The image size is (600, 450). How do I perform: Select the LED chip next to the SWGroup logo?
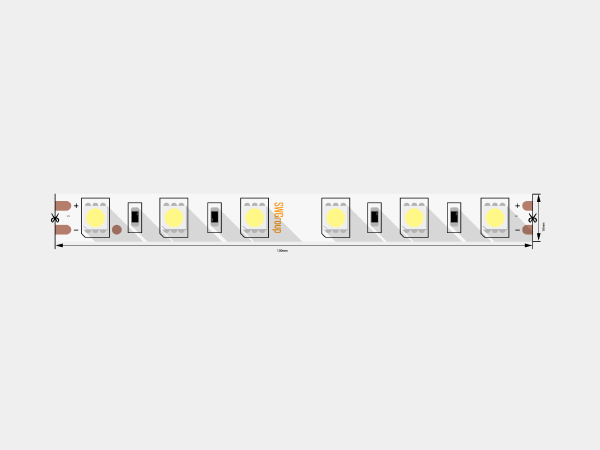254,218
